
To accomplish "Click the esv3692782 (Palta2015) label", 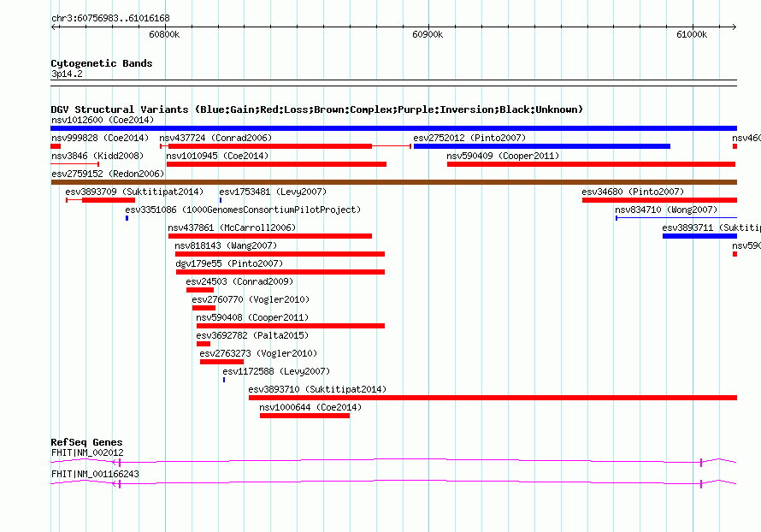I will (x=252, y=335).
